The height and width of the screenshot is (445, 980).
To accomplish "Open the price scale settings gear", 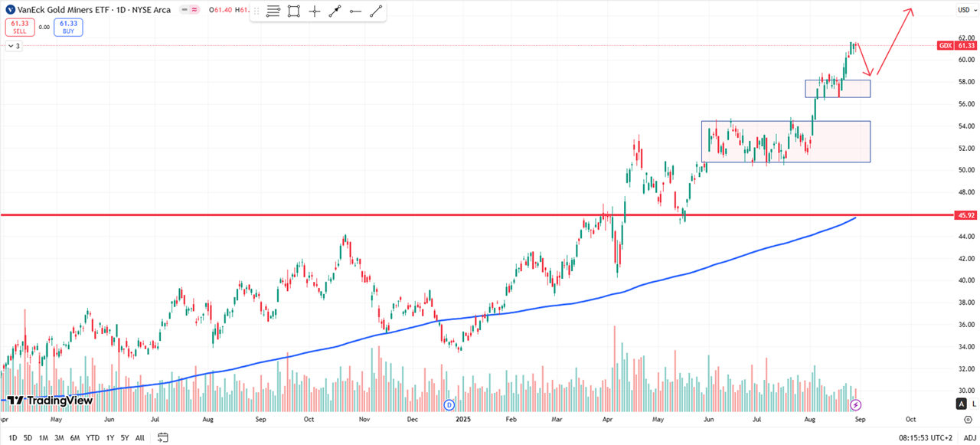I will point(968,420).
